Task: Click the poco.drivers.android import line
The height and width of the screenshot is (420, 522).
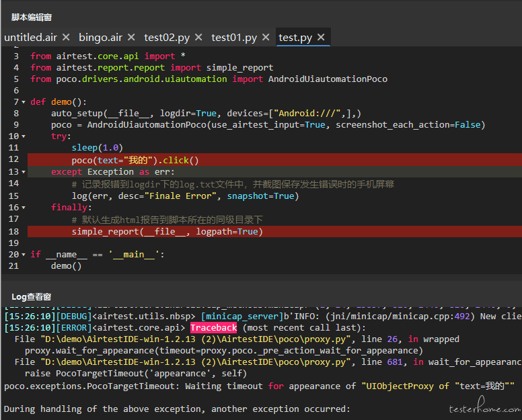Action: (x=209, y=79)
